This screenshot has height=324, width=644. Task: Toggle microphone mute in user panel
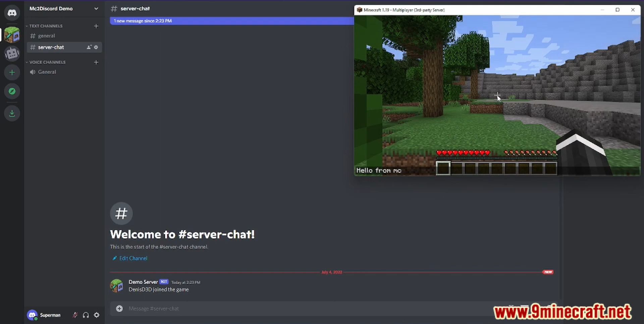pos(75,315)
